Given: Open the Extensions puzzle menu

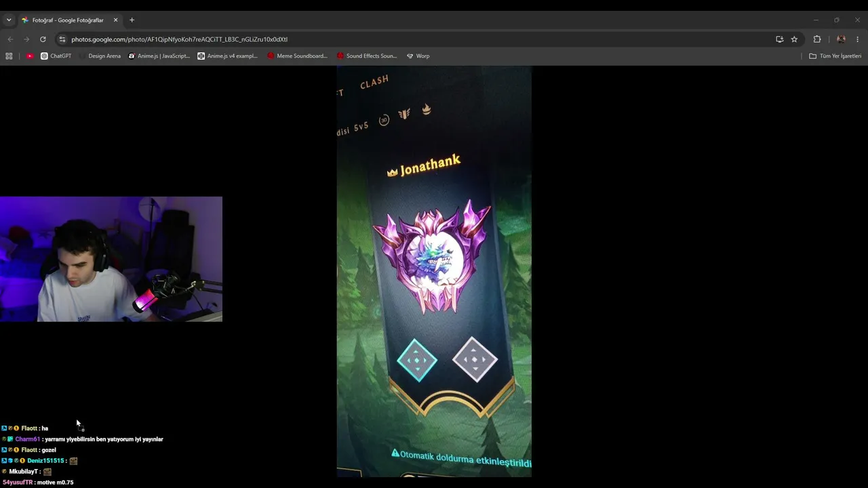Looking at the screenshot, I should pos(817,39).
